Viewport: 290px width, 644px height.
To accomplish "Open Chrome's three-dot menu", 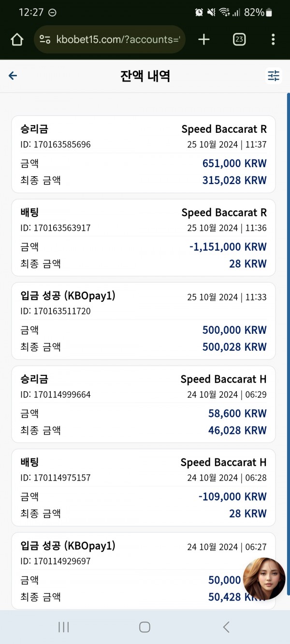I will tap(273, 40).
